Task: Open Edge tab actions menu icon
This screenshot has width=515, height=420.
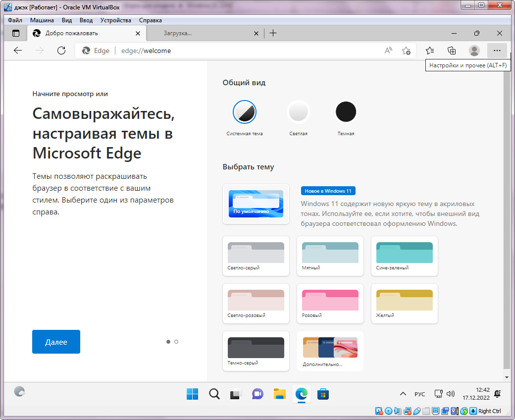Action: click(16, 33)
